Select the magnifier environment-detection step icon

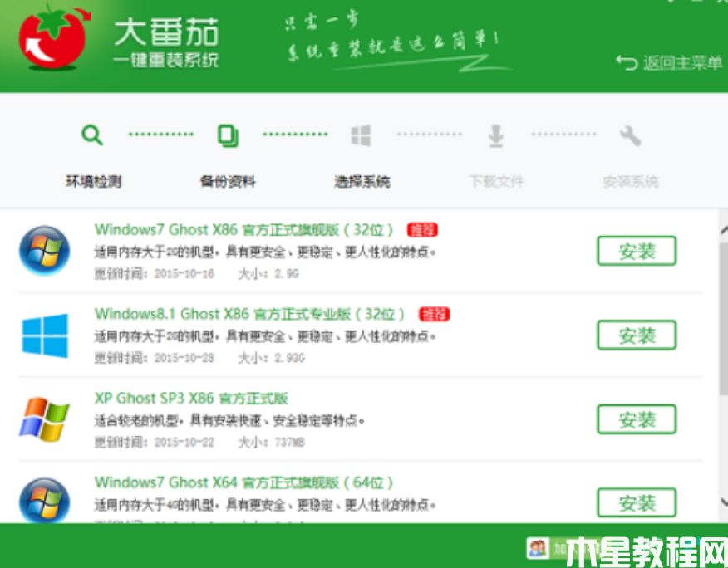[x=92, y=135]
